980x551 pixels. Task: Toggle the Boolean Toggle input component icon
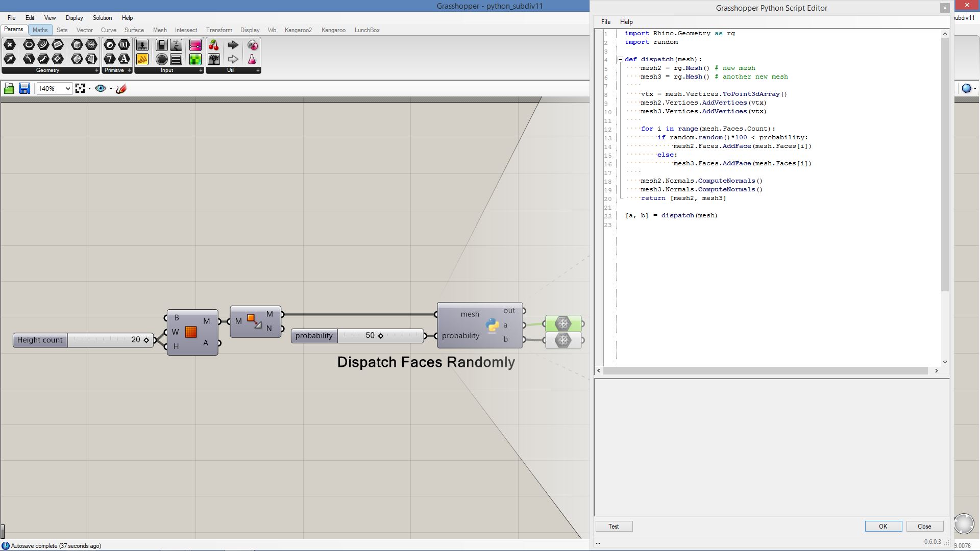(161, 45)
